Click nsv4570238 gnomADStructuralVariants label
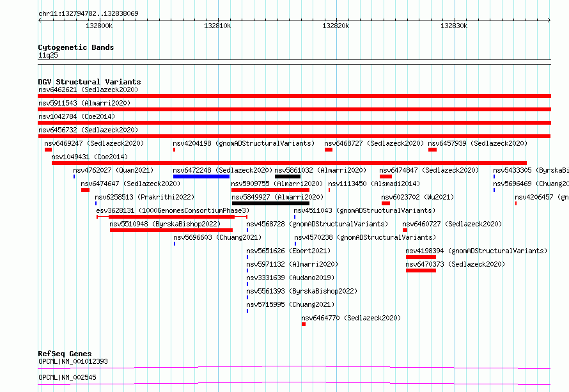The image size is (569, 392). click(x=365, y=237)
